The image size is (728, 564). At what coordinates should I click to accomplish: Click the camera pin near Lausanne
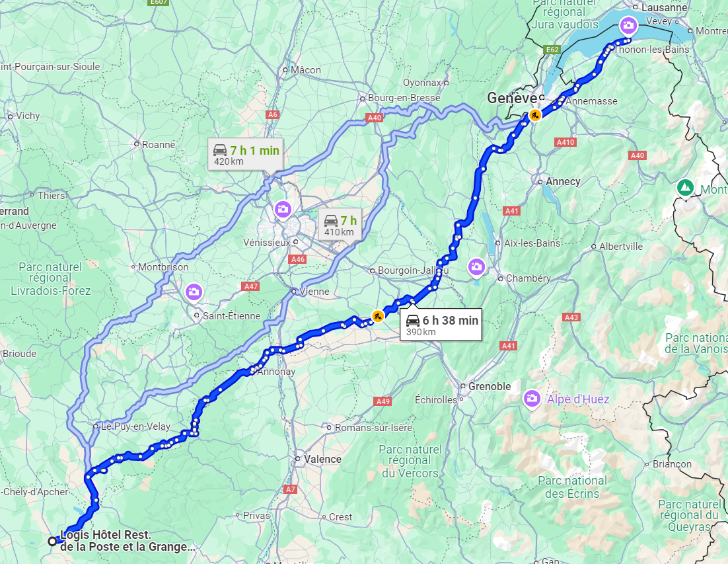(628, 25)
